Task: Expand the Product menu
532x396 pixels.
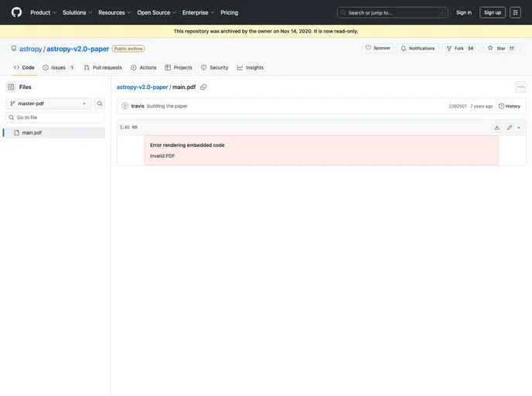Action: (43, 12)
